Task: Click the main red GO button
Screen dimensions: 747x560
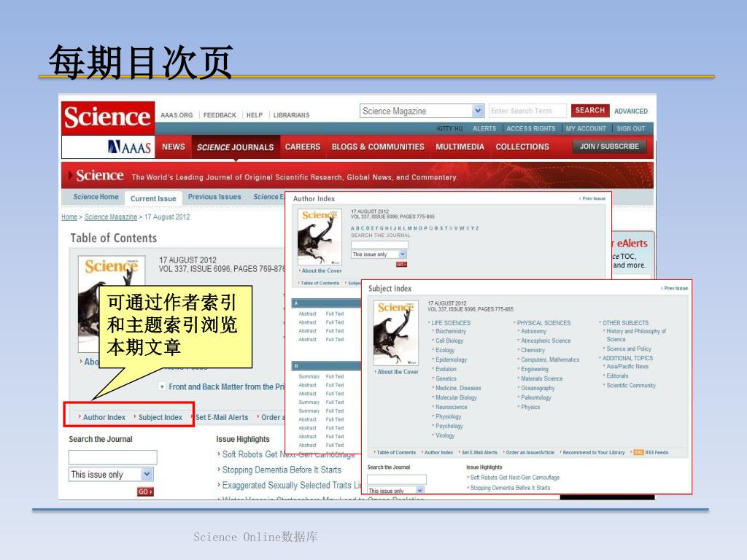Action: (145, 491)
